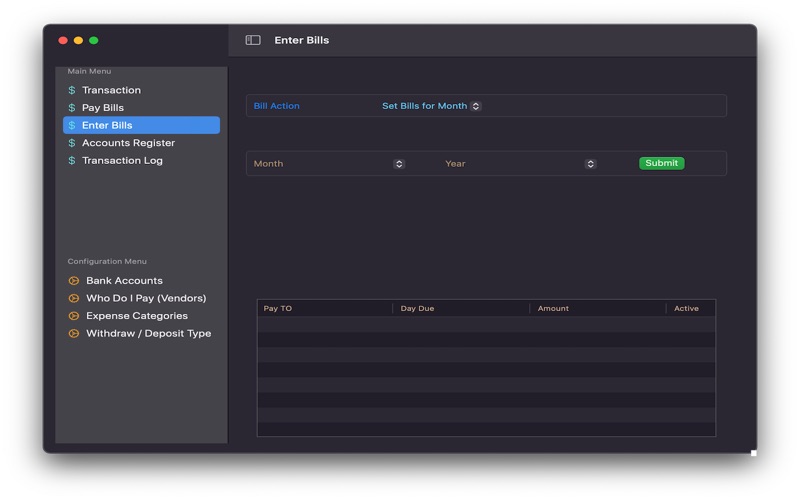Click the Configuration Menu section heading
This screenshot has width=800, height=500.
[107, 261]
